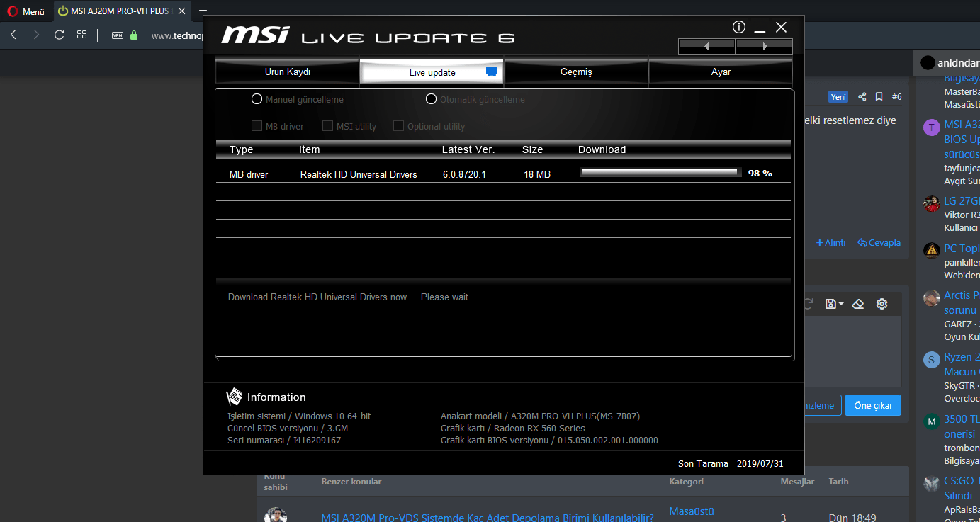Click the green padlock security icon

pos(134,35)
